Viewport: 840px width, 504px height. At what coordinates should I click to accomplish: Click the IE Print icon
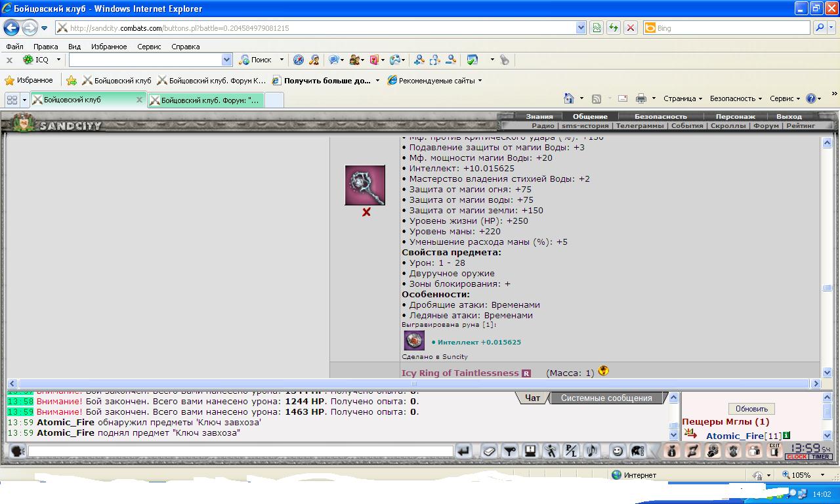coord(642,98)
